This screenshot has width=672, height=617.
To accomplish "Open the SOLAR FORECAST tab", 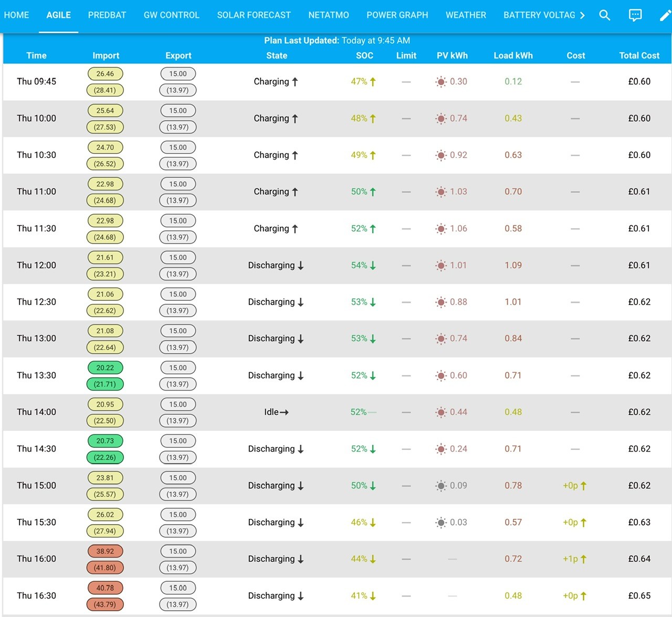I will (254, 15).
